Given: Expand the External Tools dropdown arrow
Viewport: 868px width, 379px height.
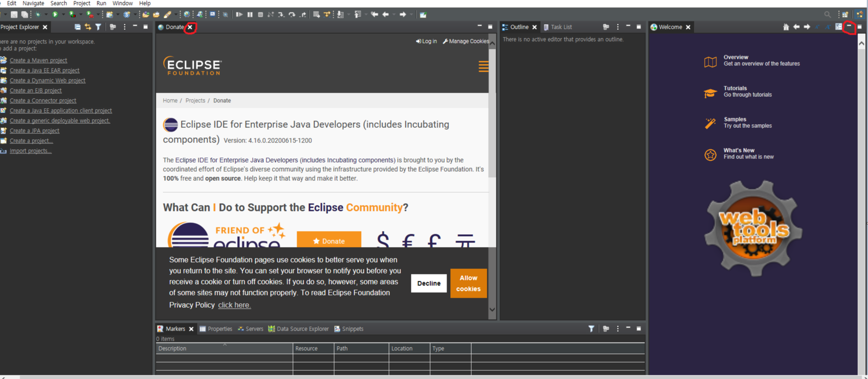Looking at the screenshot, I should pos(98,15).
